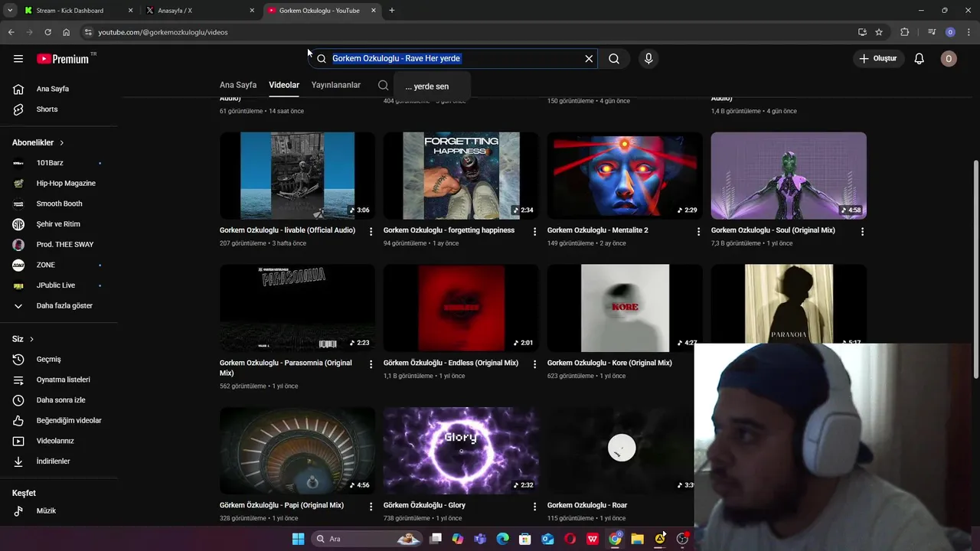980x551 pixels.
Task: Search within channel using the magnifier icon
Action: (383, 85)
